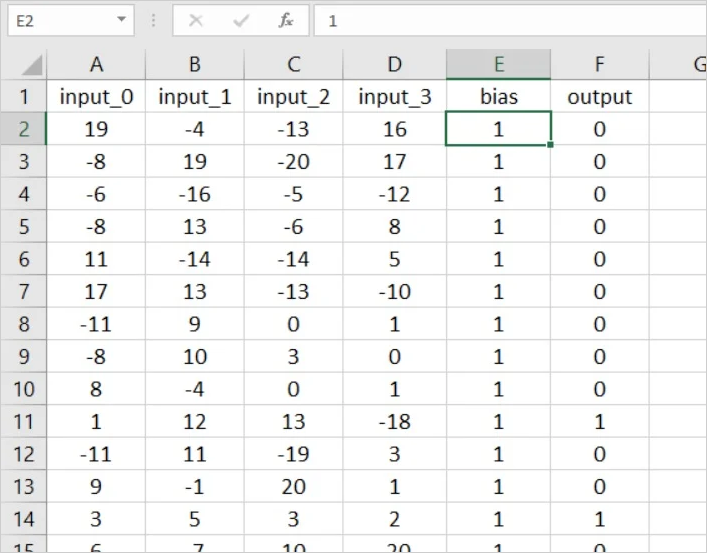Select cell C3 containing -20

(294, 161)
